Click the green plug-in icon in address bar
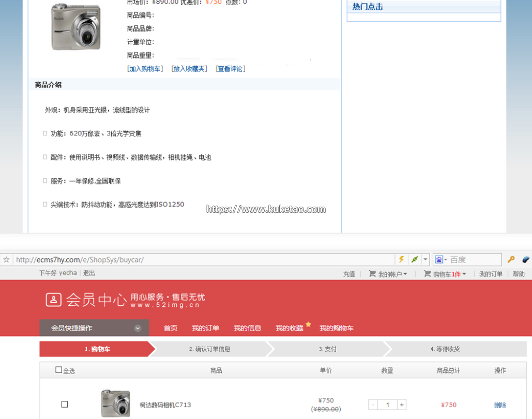 [414, 260]
